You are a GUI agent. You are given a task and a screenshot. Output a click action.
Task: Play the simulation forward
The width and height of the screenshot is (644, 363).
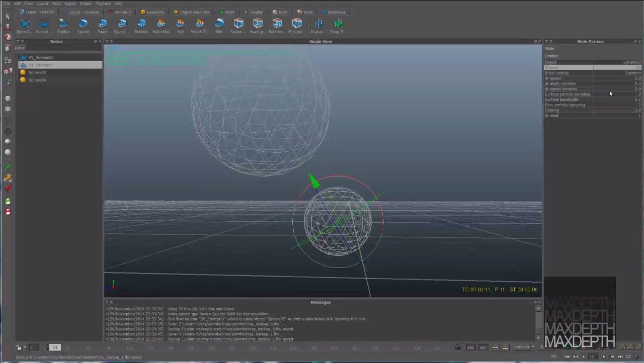tap(604, 357)
